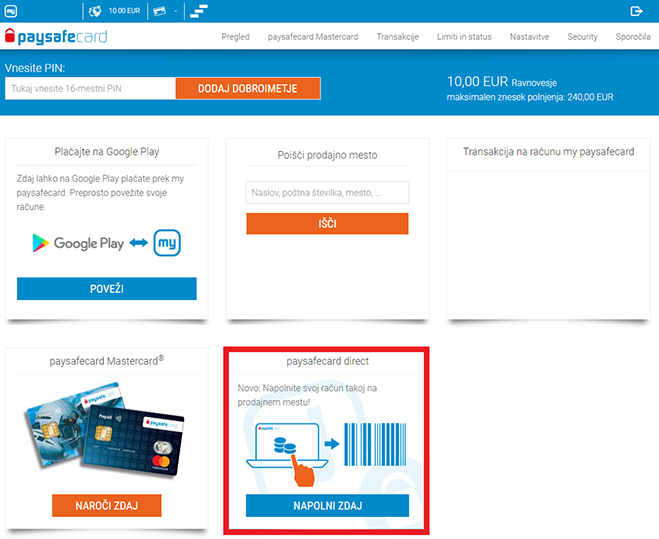The image size is (659, 539).
Task: Open the Security menu item
Action: [582, 37]
